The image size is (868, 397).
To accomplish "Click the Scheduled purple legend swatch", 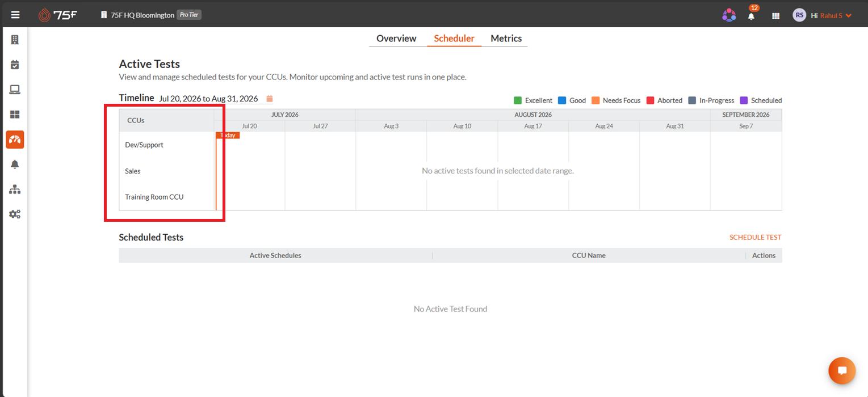I will coord(744,100).
